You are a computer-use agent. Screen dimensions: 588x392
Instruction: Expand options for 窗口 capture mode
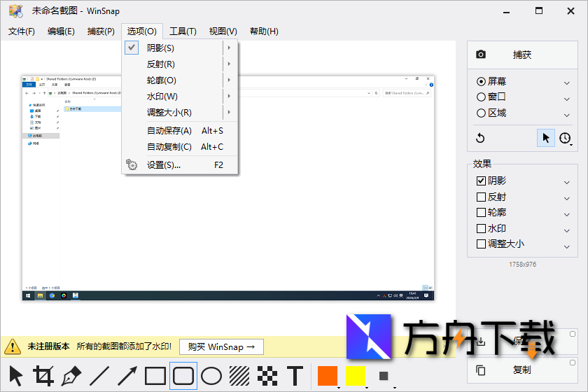(x=566, y=99)
